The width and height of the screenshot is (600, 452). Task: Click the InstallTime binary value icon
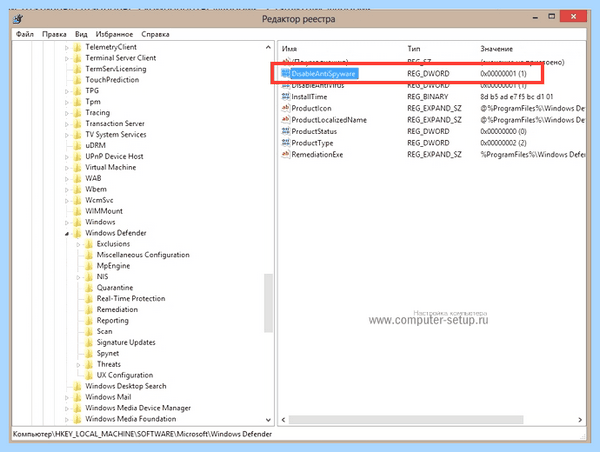click(285, 96)
